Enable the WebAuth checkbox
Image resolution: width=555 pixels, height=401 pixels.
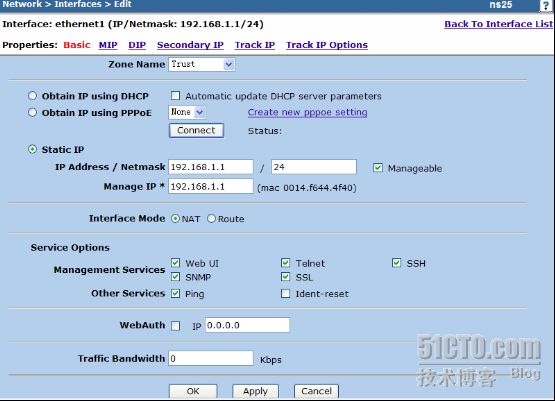[175, 326]
